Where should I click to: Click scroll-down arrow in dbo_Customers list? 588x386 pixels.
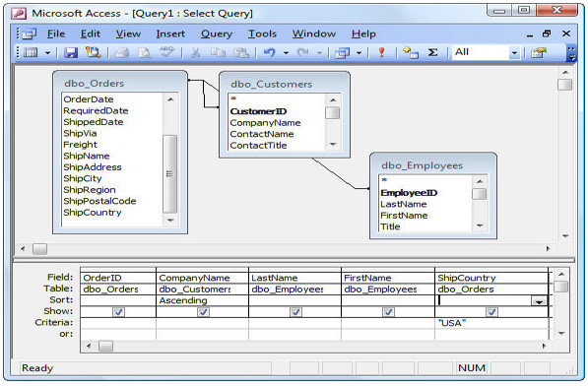[x=333, y=145]
